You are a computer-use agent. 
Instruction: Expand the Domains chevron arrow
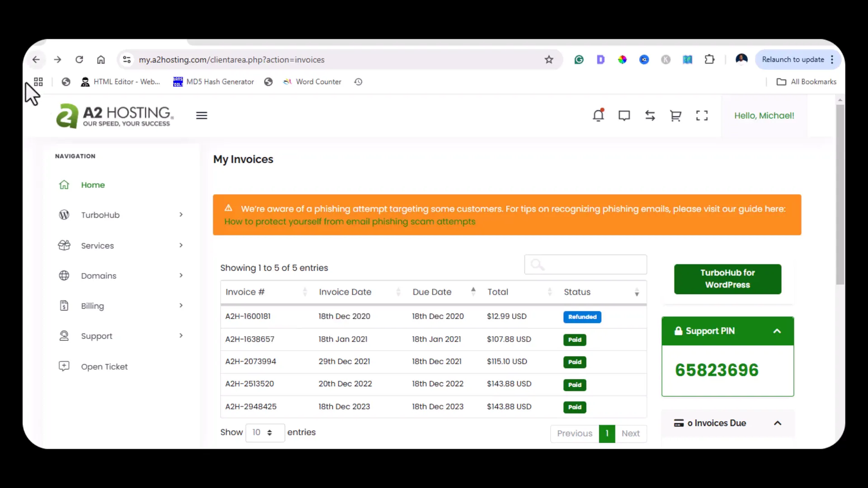click(181, 275)
